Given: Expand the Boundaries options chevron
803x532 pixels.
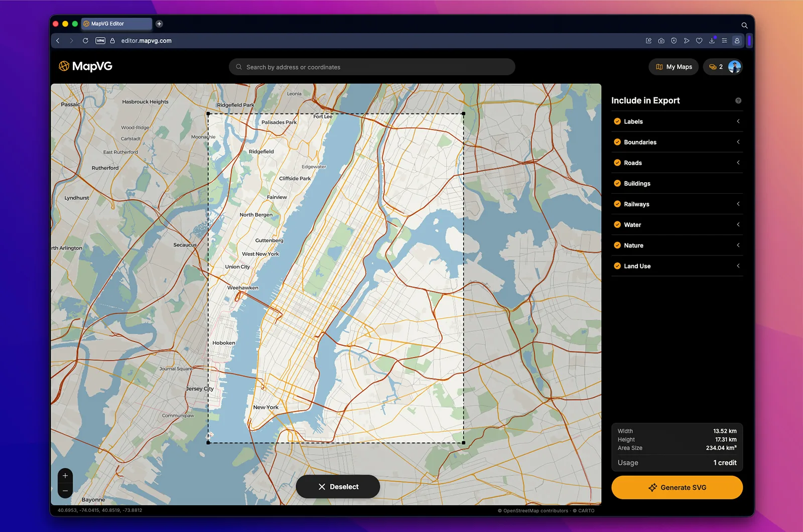Looking at the screenshot, I should [738, 142].
